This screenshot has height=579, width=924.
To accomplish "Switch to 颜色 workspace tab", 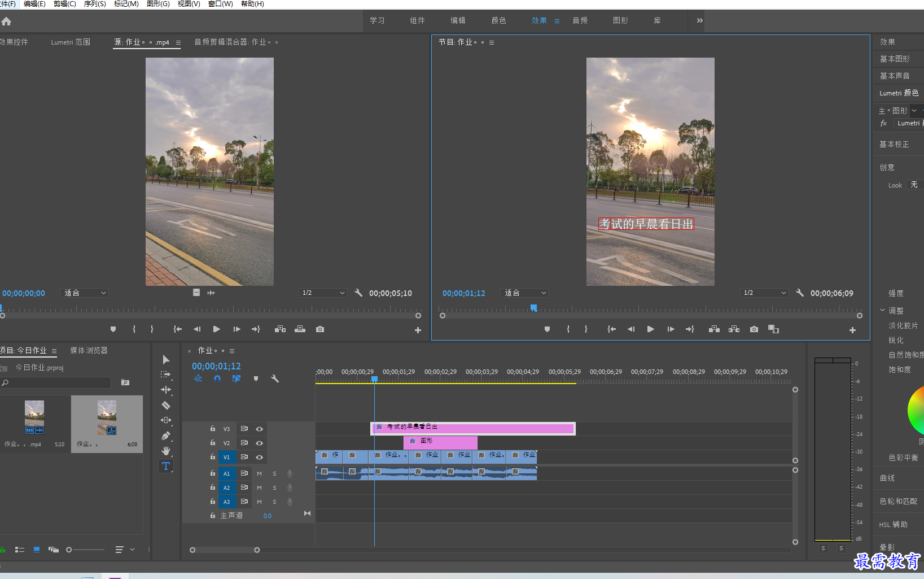I will tap(498, 20).
